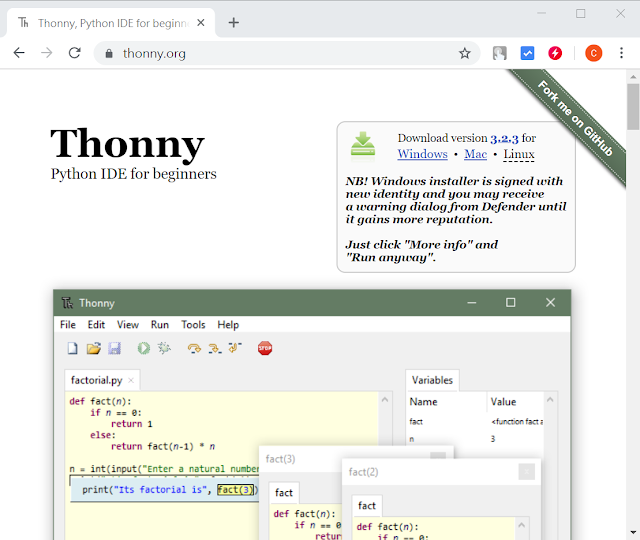Open the gray avatar browser extension
Viewport: 640px width, 540px height.
tap(500, 53)
